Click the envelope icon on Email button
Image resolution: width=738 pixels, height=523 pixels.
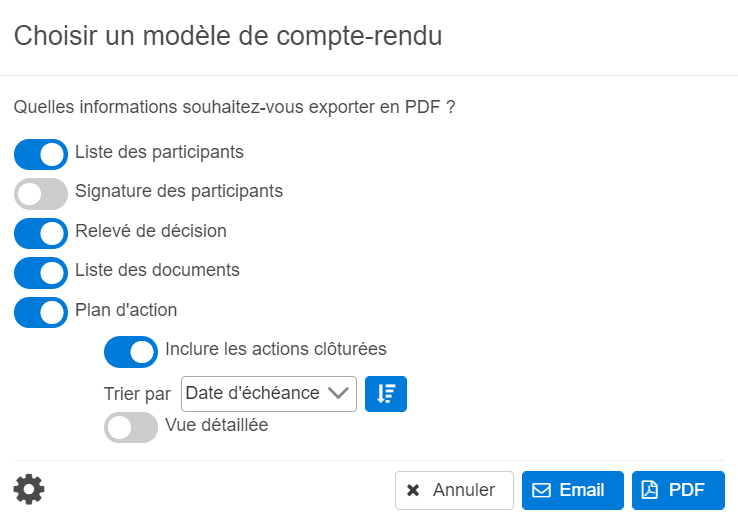pos(541,490)
